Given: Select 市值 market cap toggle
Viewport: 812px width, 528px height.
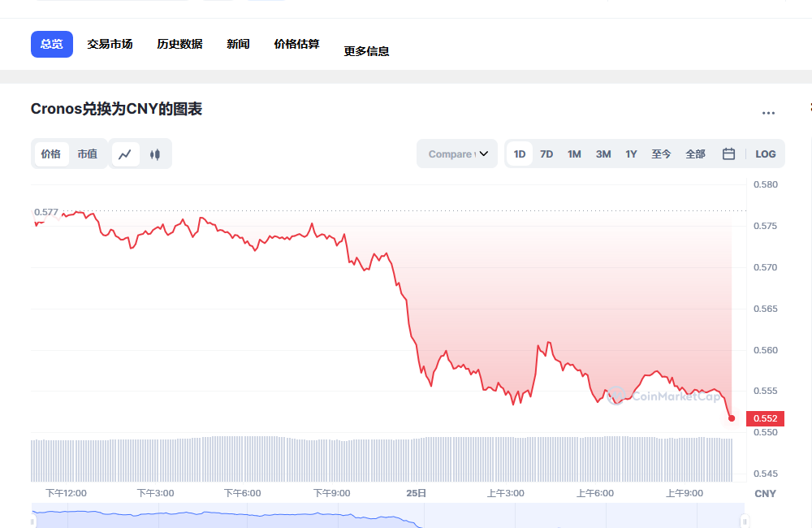Looking at the screenshot, I should click(88, 154).
